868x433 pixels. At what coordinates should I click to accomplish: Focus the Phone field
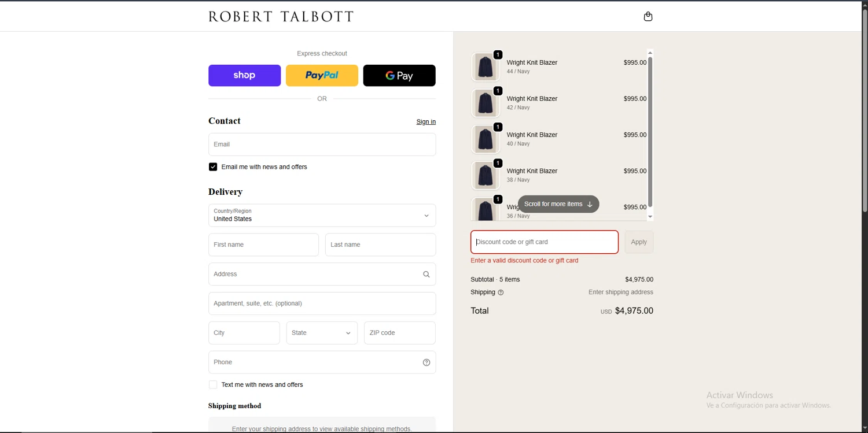(x=322, y=362)
